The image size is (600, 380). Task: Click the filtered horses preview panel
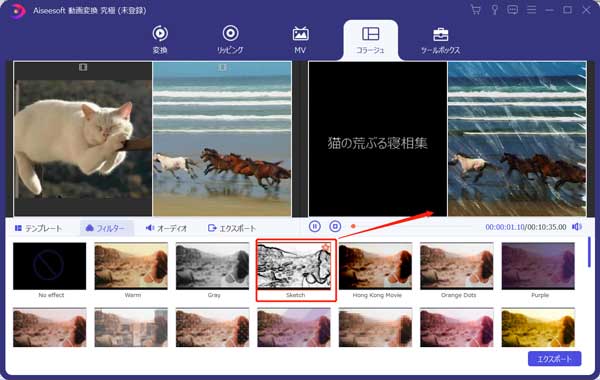click(x=517, y=139)
